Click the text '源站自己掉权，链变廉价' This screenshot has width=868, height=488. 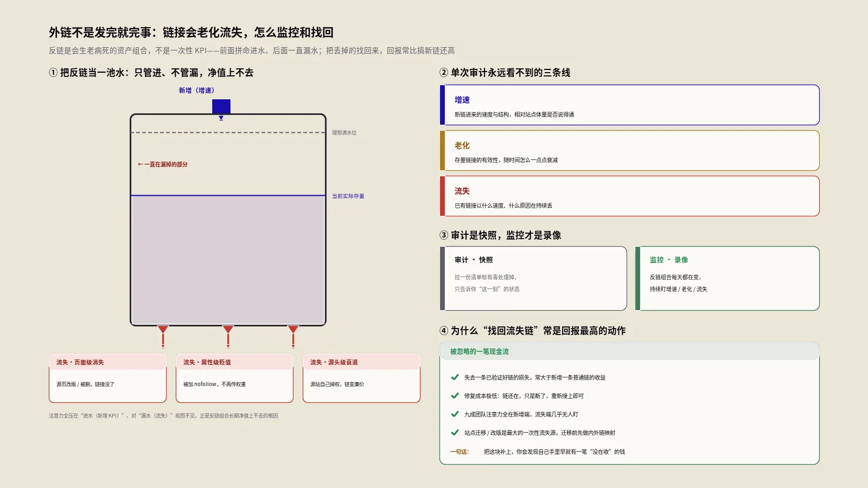point(337,384)
